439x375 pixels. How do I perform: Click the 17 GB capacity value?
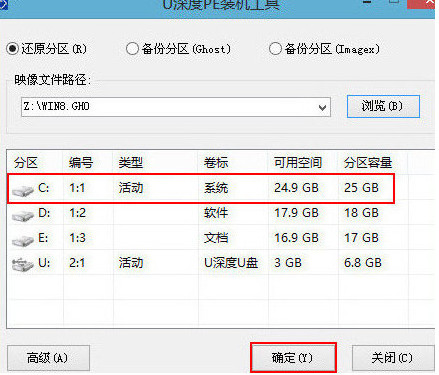(x=361, y=238)
